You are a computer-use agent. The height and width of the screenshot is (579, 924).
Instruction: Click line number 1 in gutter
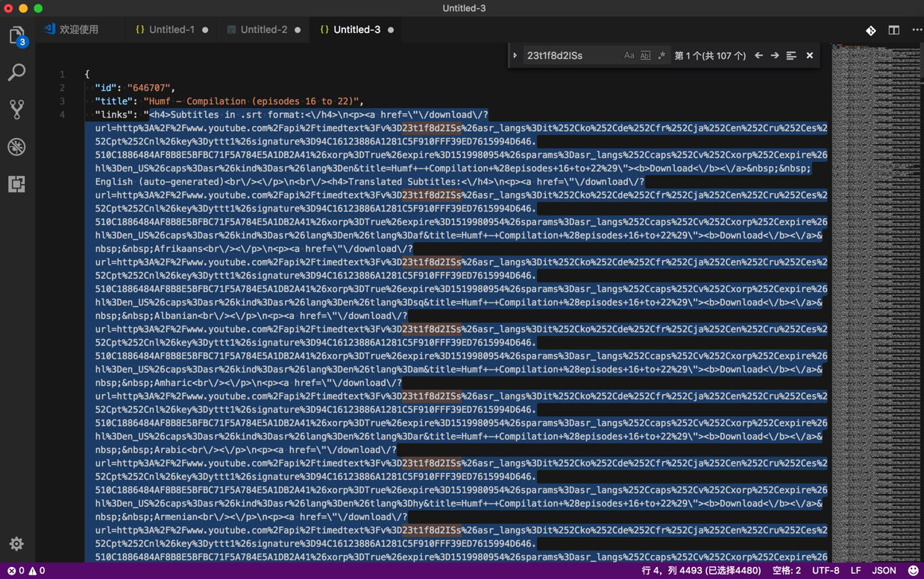62,75
